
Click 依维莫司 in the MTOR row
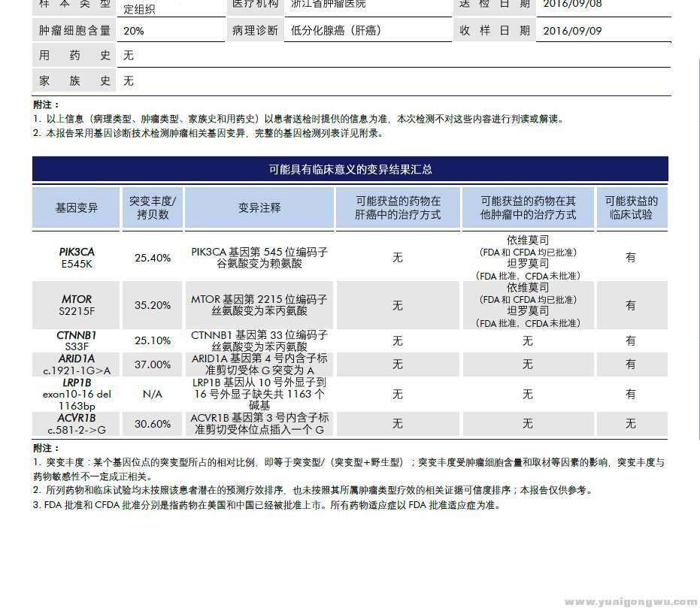pyautogui.click(x=528, y=287)
